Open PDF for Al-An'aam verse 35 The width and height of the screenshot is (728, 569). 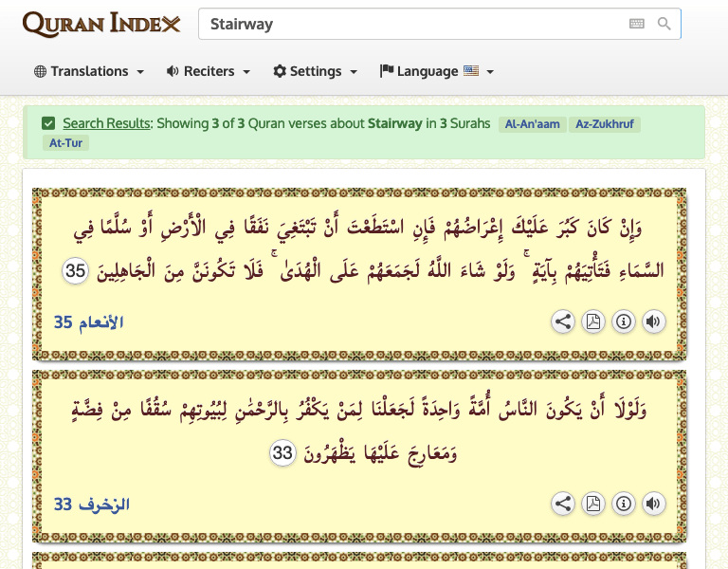click(593, 321)
